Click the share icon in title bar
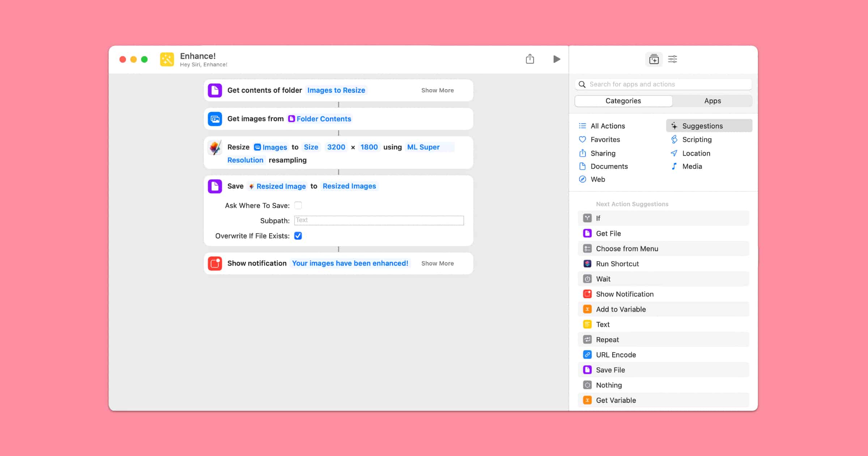Viewport: 868px width, 456px height. [x=530, y=59]
